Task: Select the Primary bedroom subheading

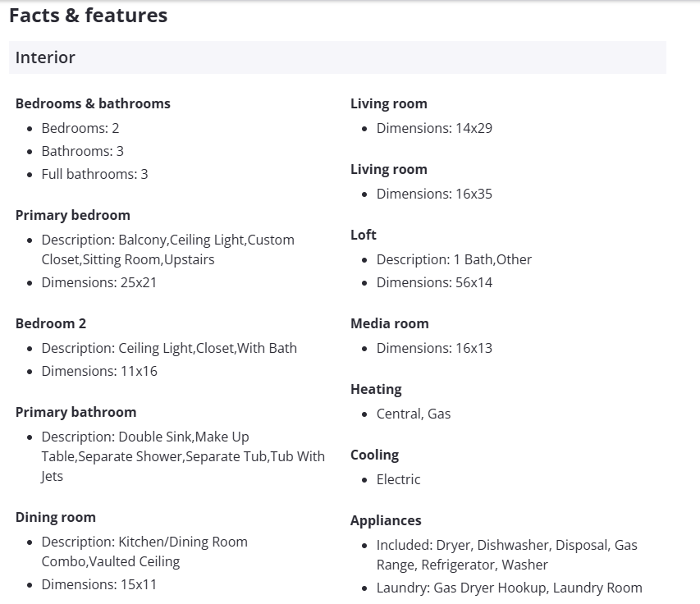Action: (x=72, y=215)
